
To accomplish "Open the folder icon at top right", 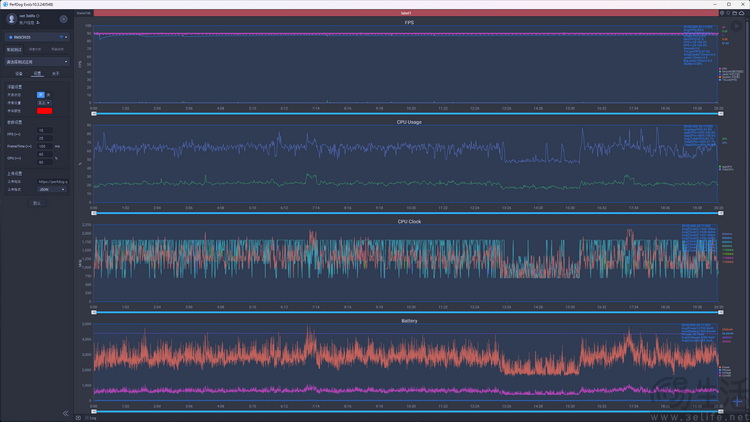I will [x=735, y=13].
